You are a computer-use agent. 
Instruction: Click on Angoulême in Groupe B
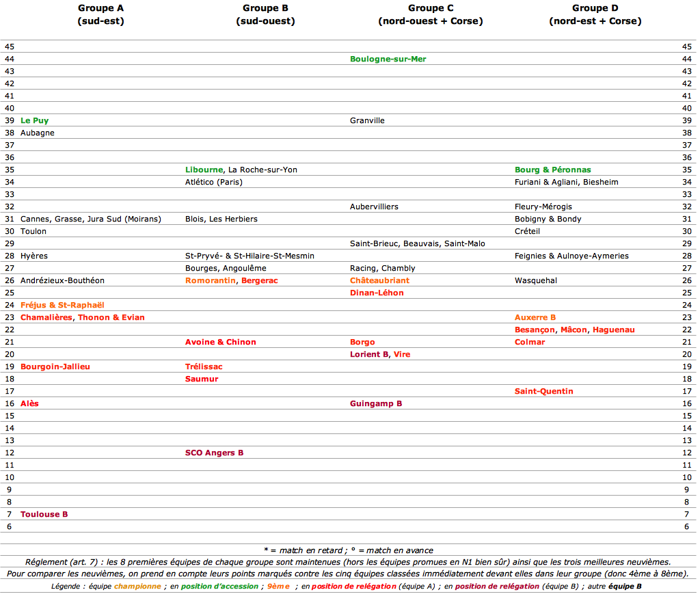pos(244,269)
